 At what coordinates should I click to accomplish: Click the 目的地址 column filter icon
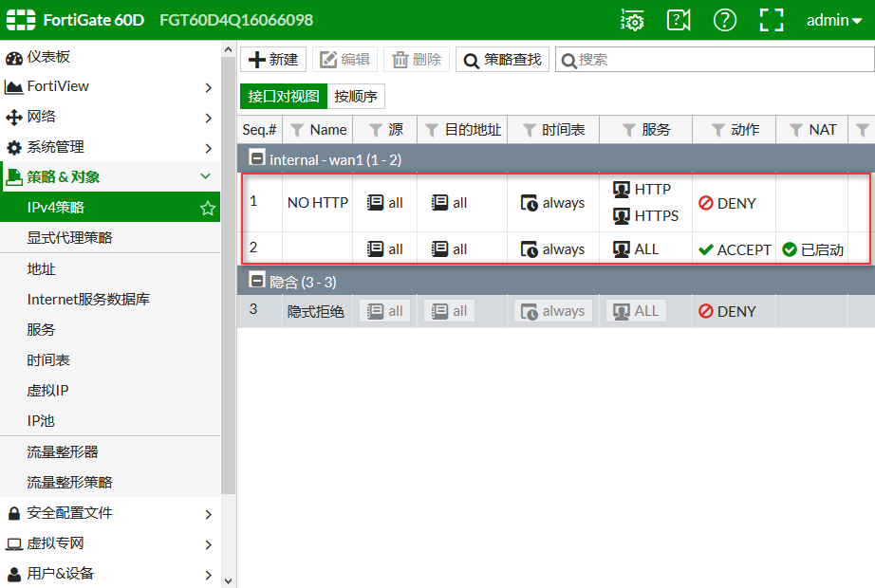[432, 131]
